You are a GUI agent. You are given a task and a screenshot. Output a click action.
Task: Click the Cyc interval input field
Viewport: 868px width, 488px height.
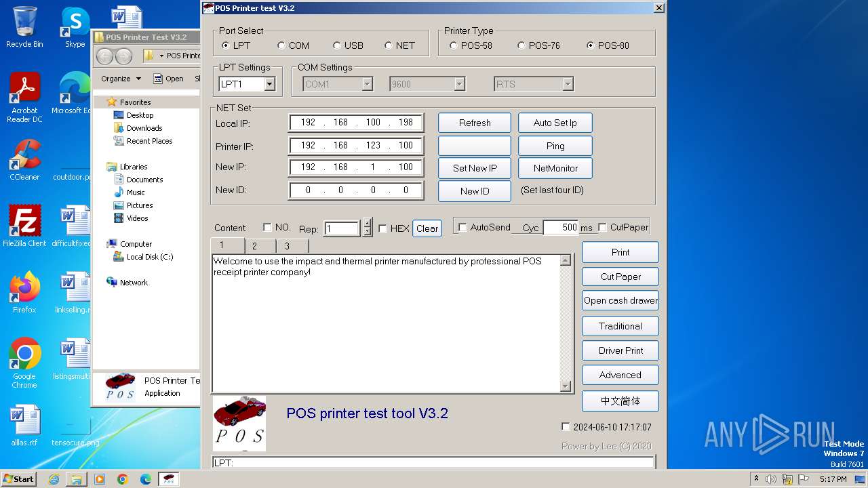click(561, 228)
